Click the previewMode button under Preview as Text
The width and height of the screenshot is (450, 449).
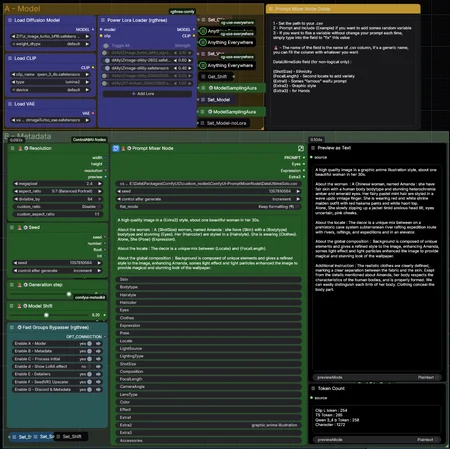pyautogui.click(x=377, y=377)
